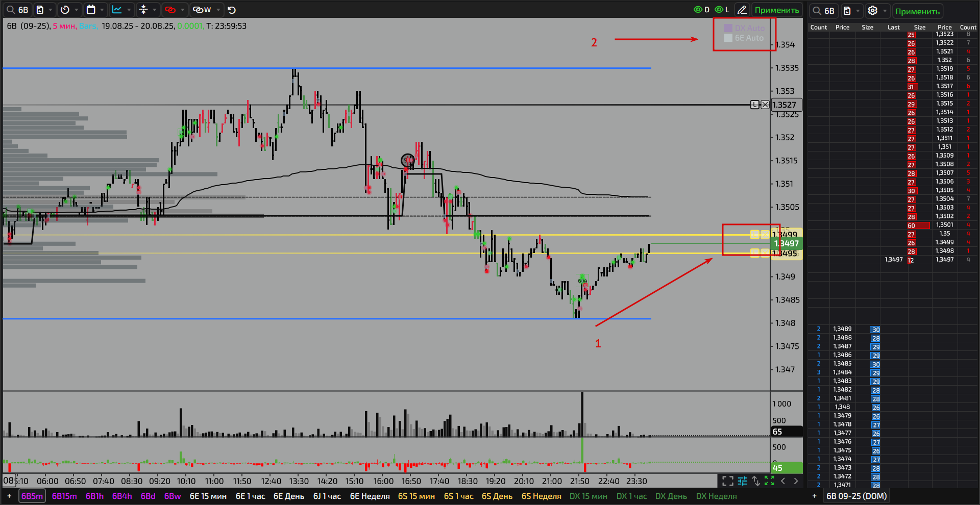Click the pencil drawing tool icon
Viewport: 980px width, 505px height.
coord(742,10)
